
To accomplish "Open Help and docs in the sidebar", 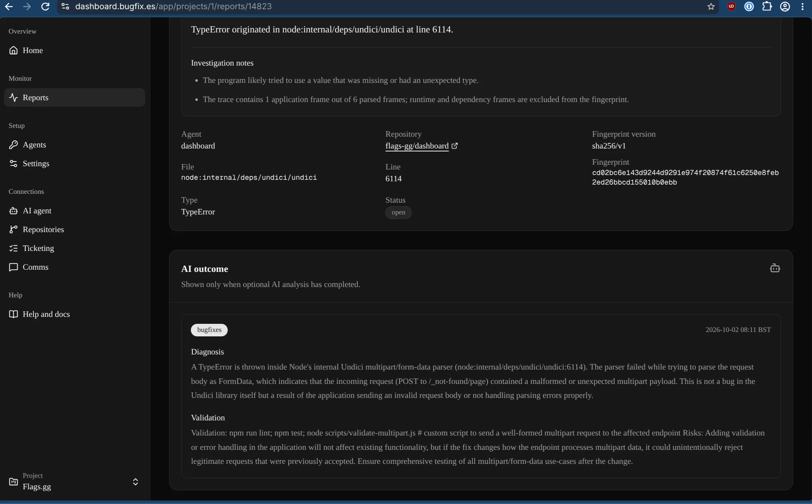I will tap(74, 314).
